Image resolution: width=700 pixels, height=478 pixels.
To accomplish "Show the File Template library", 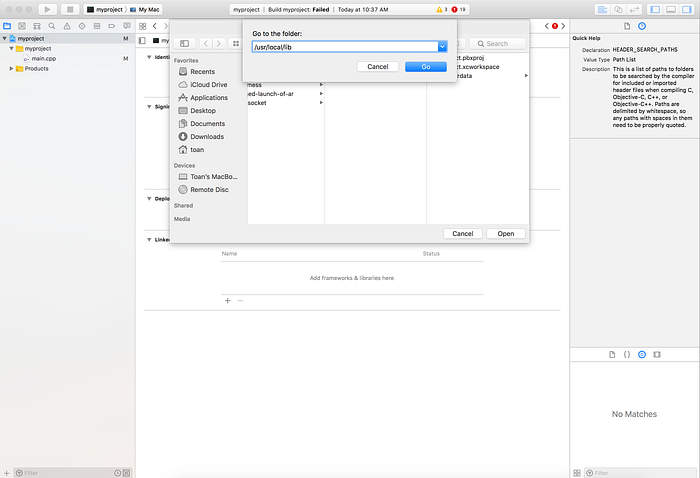I will pos(612,354).
